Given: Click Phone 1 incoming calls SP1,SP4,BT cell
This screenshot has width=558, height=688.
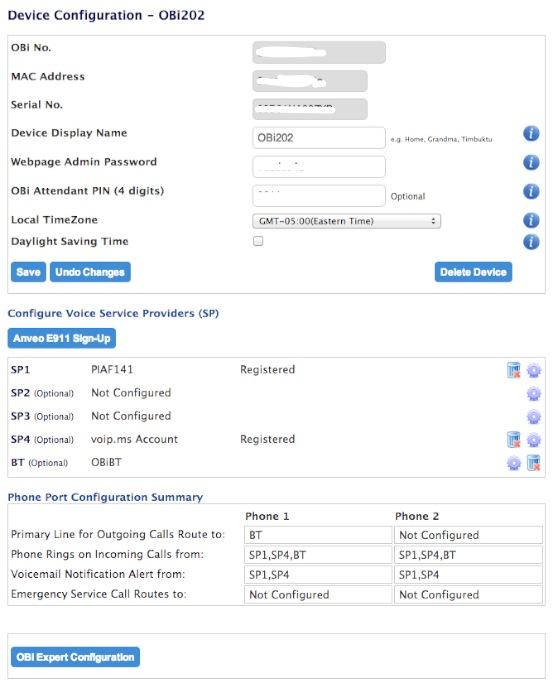Looking at the screenshot, I should pyautogui.click(x=318, y=555).
